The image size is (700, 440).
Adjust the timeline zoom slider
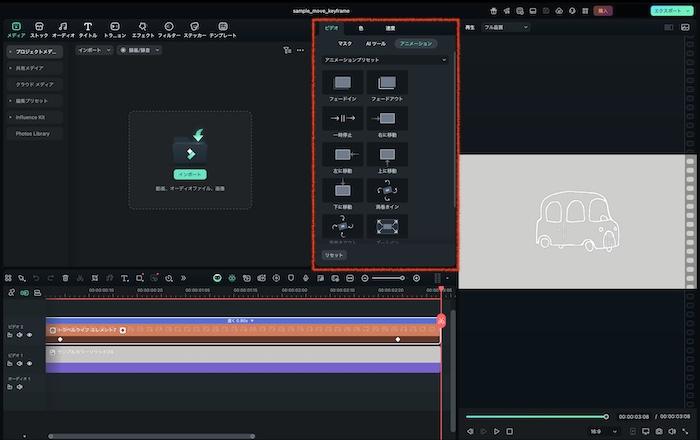tap(388, 277)
